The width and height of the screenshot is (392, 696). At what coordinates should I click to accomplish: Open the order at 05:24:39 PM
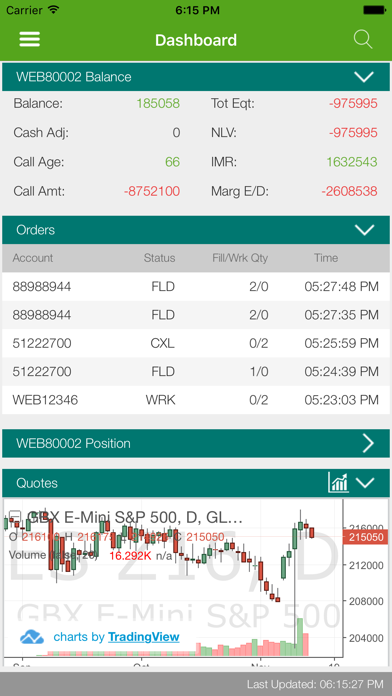click(196, 372)
